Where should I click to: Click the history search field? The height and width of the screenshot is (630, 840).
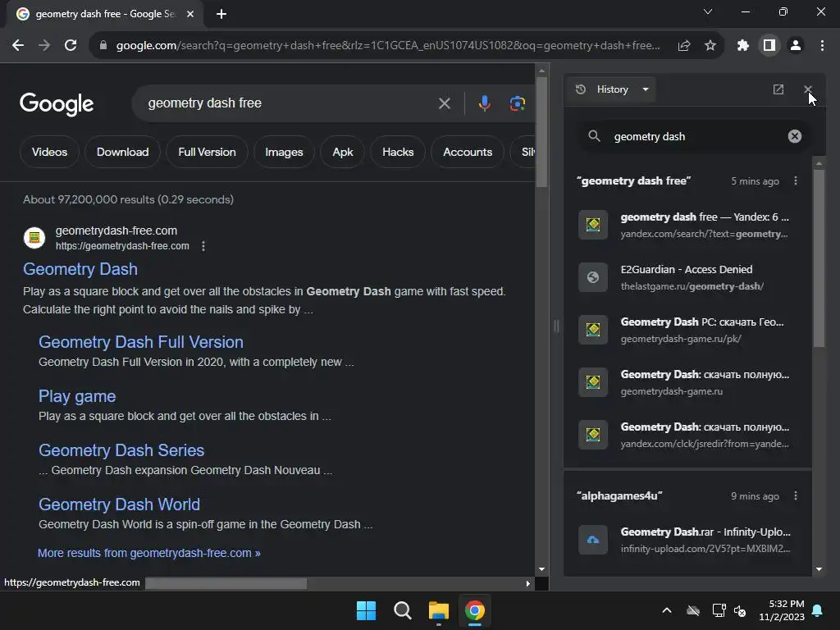696,137
